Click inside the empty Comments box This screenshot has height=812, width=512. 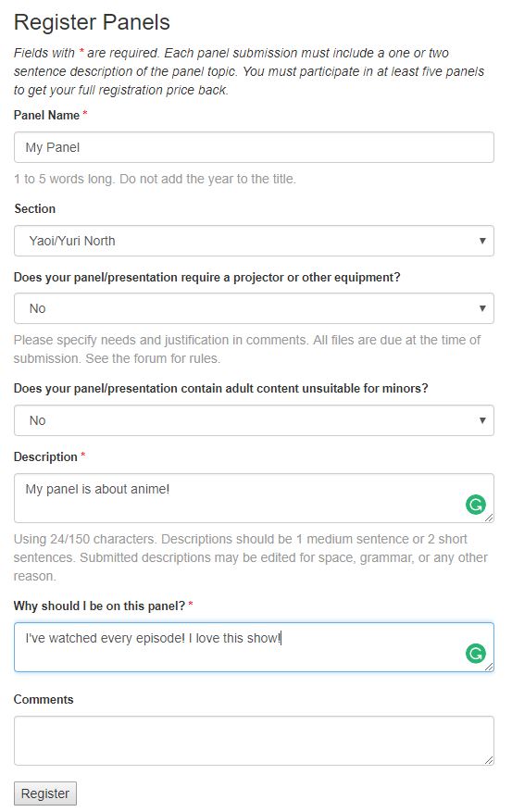[x=254, y=741]
